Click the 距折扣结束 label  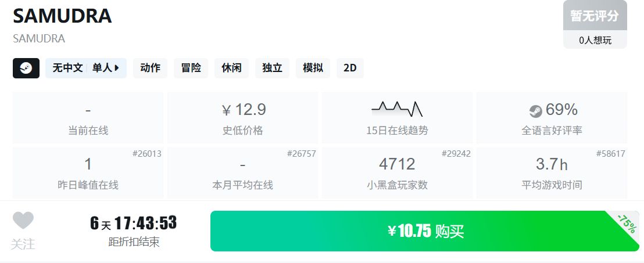click(x=134, y=242)
